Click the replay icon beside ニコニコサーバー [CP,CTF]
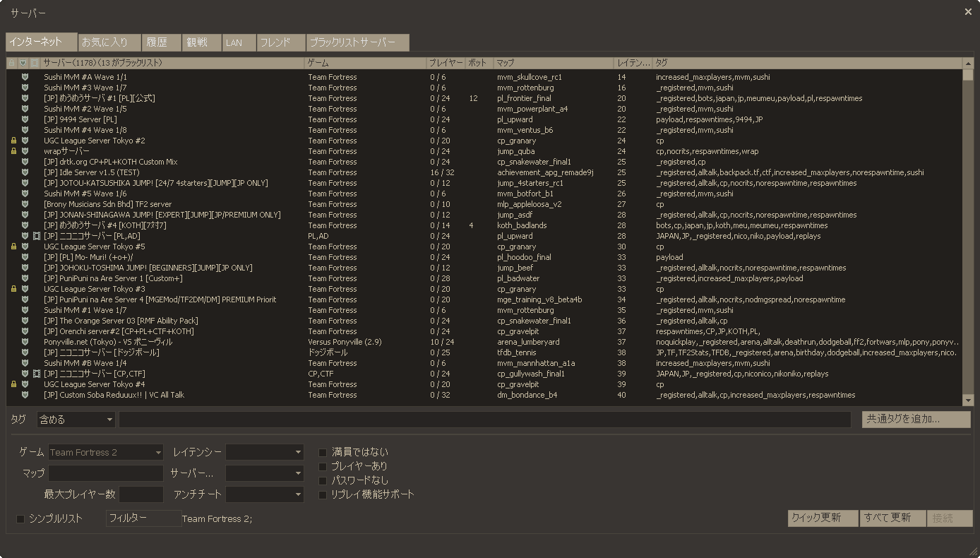980x558 pixels. (x=36, y=374)
